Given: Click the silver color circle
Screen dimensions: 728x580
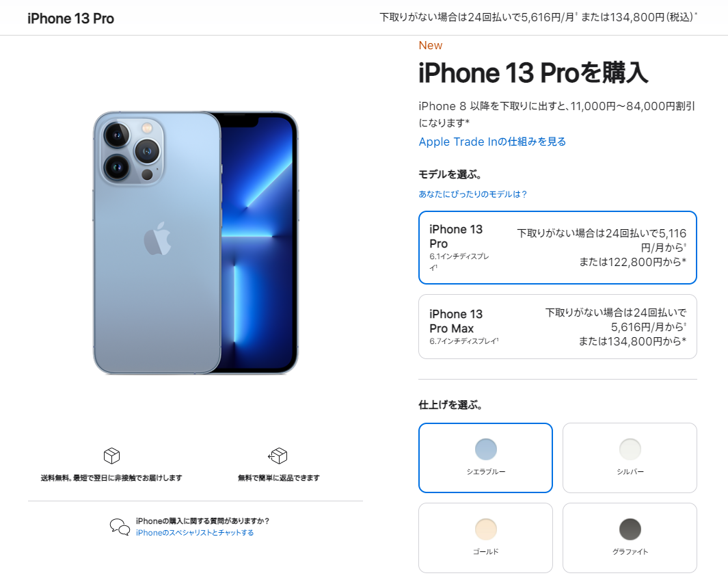Looking at the screenshot, I should 630,449.
